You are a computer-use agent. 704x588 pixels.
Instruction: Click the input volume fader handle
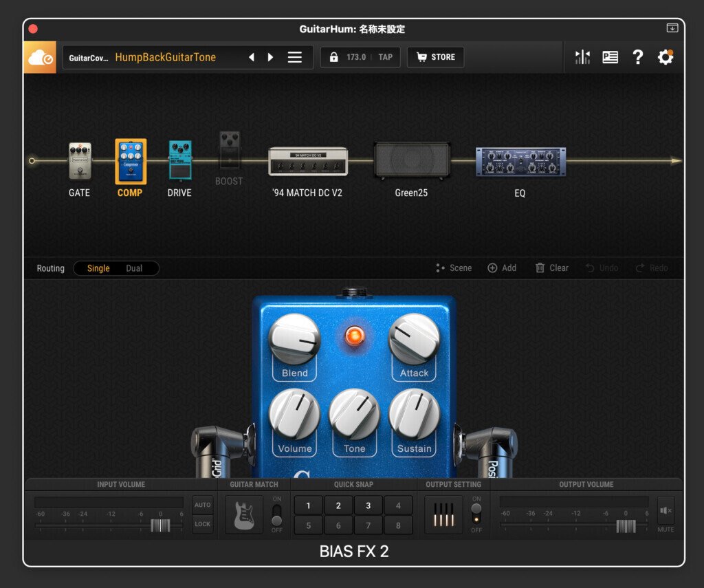(x=160, y=525)
